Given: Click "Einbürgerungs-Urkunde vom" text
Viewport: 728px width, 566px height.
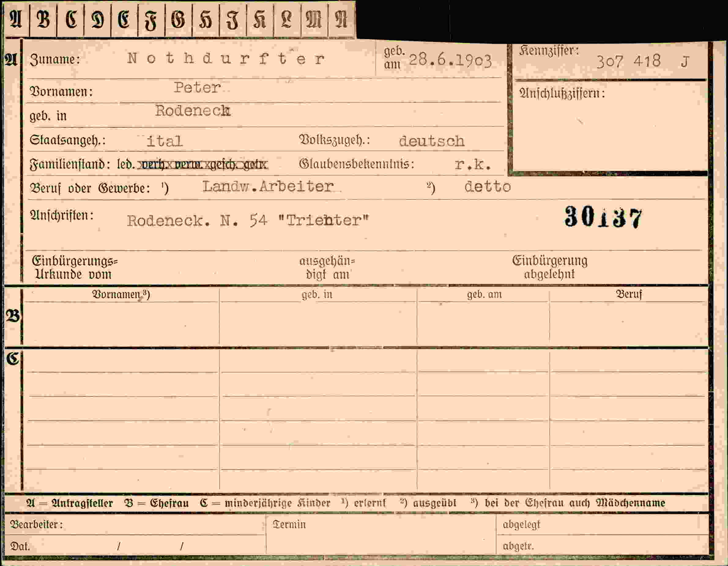Looking at the screenshot, I should (75, 268).
